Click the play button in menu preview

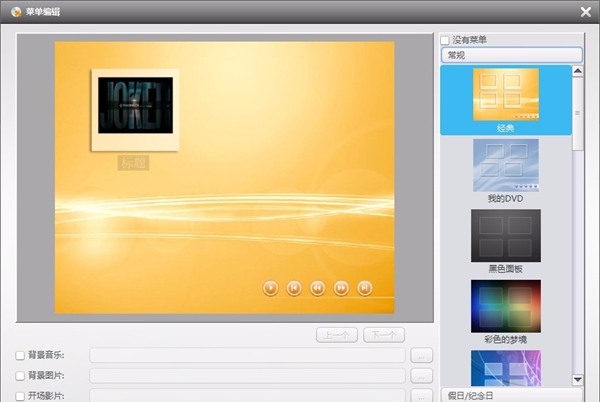coord(271,288)
